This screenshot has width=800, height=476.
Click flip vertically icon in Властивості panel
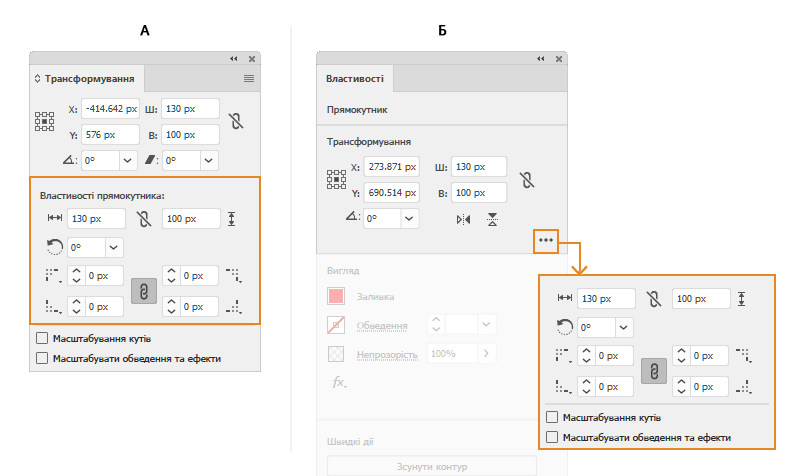click(x=493, y=219)
